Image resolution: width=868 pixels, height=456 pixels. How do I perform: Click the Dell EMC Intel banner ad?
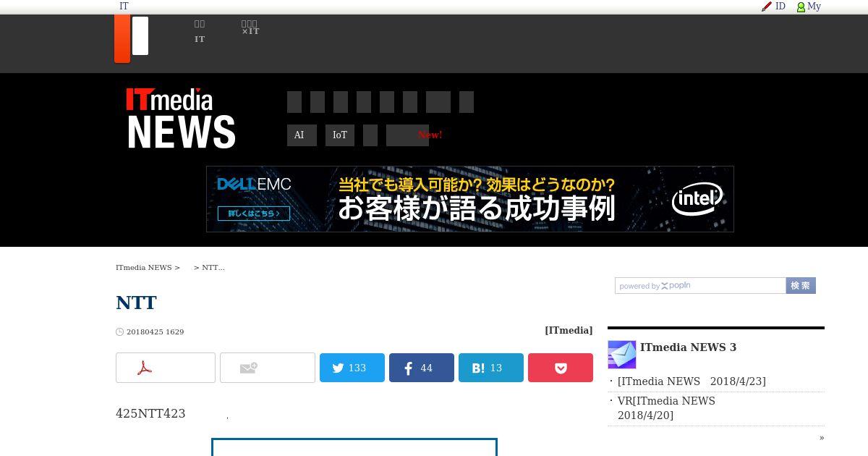[470, 199]
